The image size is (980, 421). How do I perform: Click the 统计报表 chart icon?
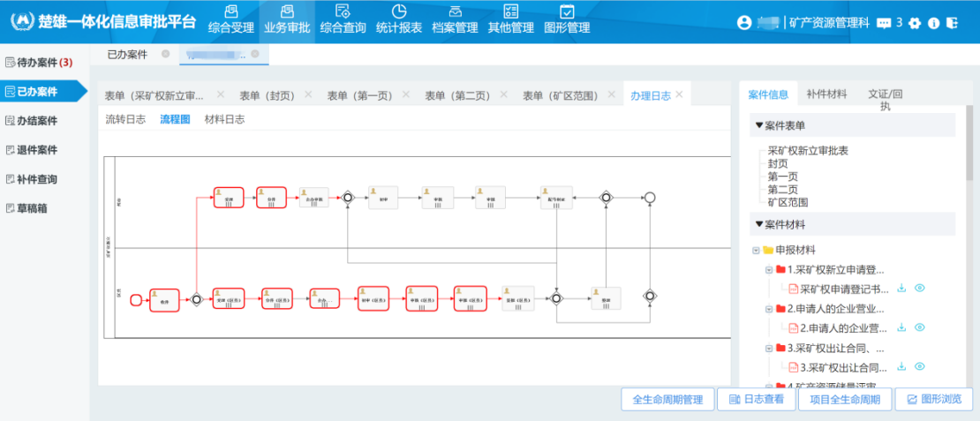click(x=399, y=11)
